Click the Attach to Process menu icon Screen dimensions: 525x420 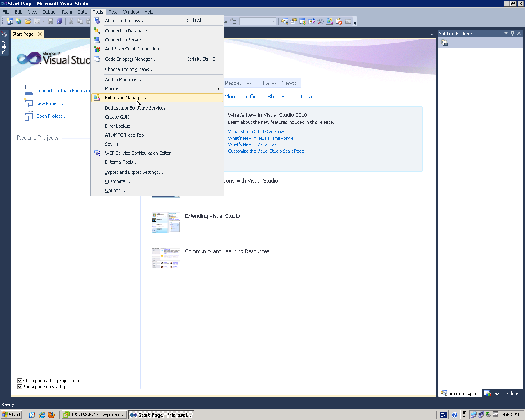[x=97, y=21]
